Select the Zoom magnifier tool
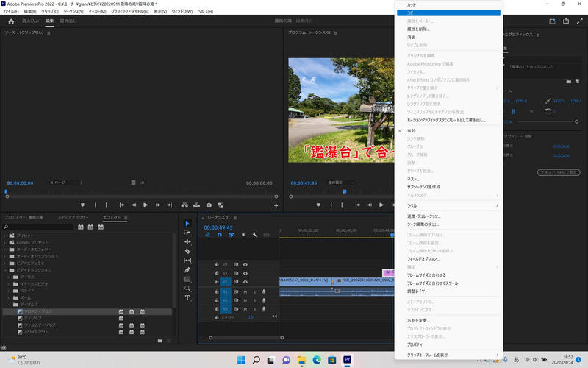The image size is (588, 368). (187, 289)
